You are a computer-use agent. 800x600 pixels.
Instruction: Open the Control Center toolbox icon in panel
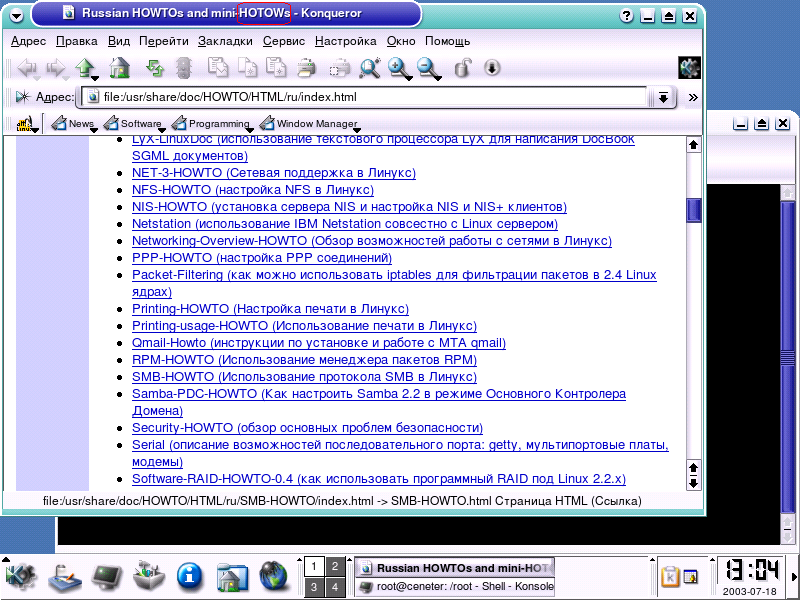tap(148, 577)
